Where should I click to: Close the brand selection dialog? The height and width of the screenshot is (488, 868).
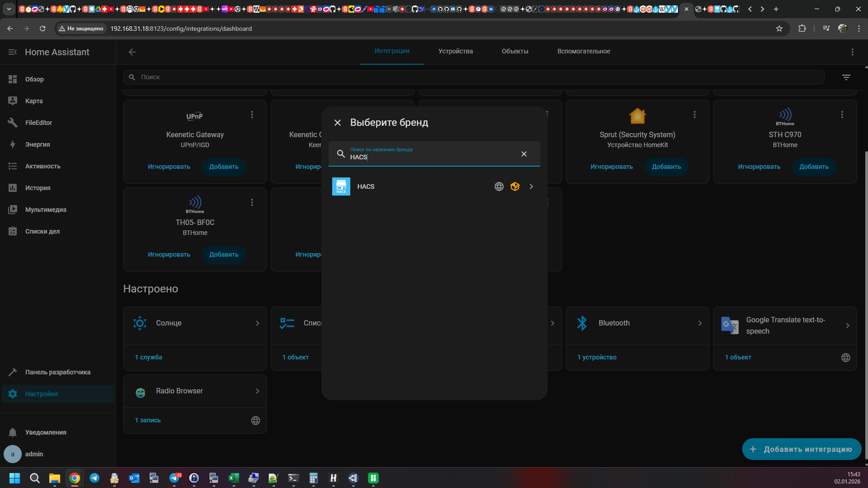pyautogui.click(x=337, y=123)
